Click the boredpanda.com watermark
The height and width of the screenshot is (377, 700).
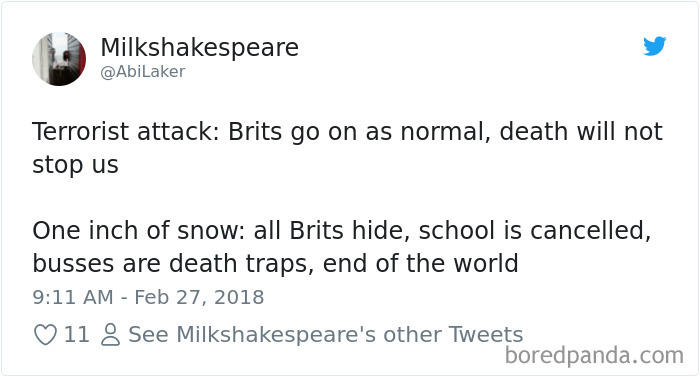tap(594, 356)
